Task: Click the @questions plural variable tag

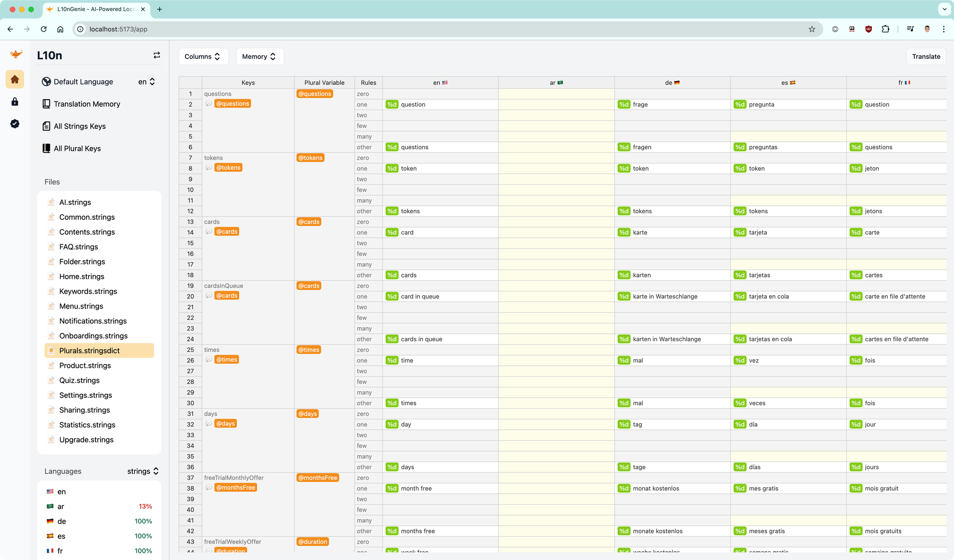Action: click(315, 94)
